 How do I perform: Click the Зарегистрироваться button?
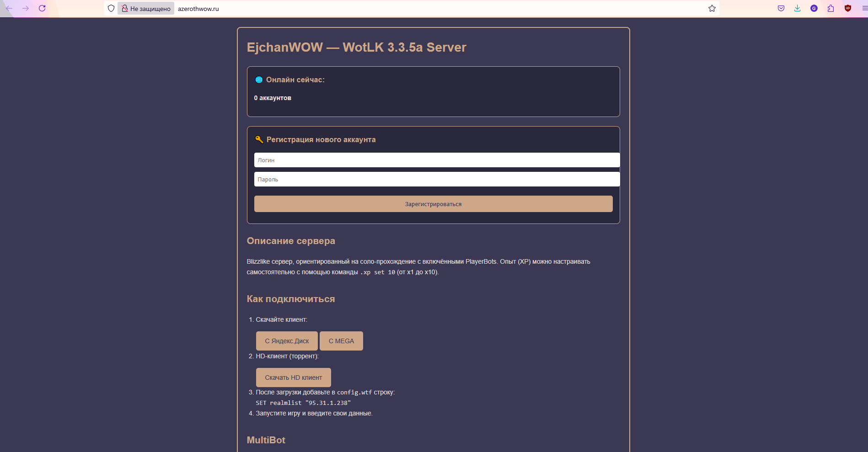click(433, 204)
